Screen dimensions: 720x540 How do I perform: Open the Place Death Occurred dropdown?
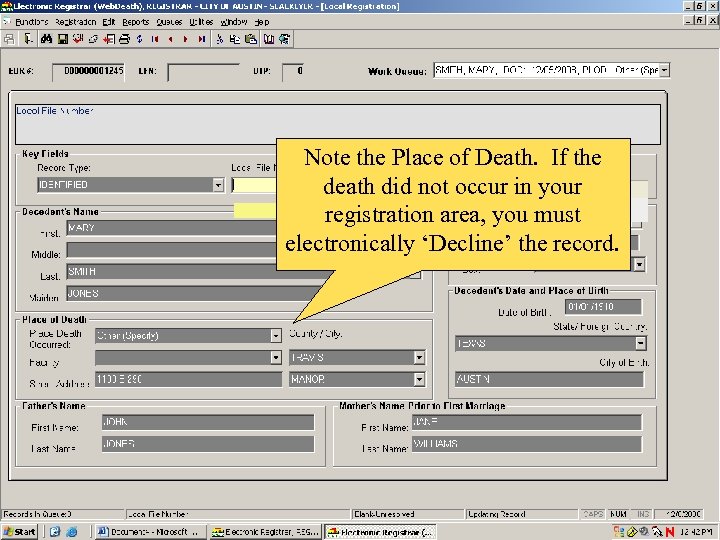point(276,336)
